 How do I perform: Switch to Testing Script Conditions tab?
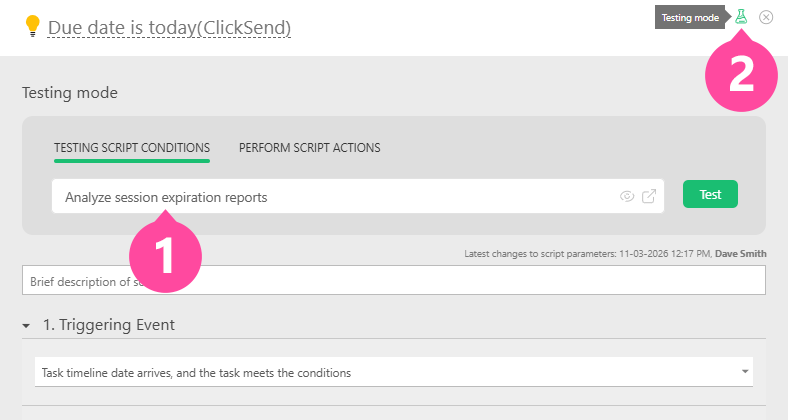coord(132,148)
